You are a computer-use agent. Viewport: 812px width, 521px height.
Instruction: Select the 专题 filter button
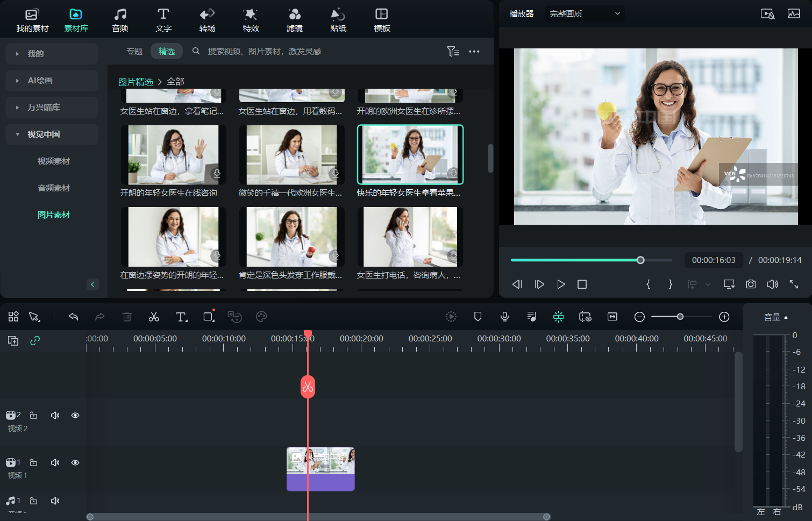pyautogui.click(x=134, y=51)
